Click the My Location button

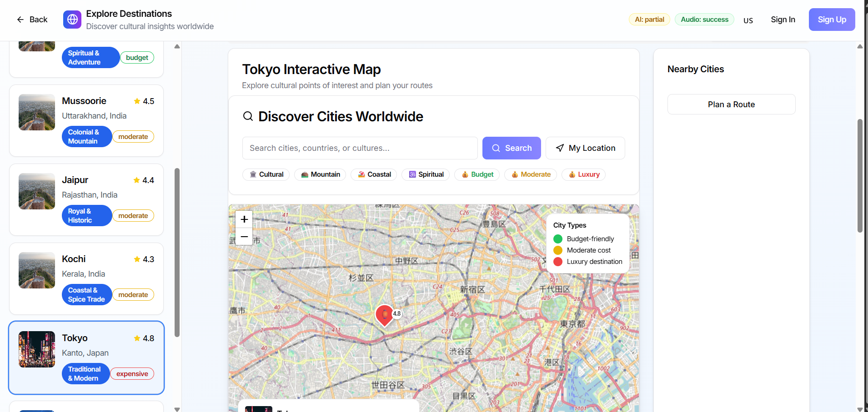(x=585, y=148)
